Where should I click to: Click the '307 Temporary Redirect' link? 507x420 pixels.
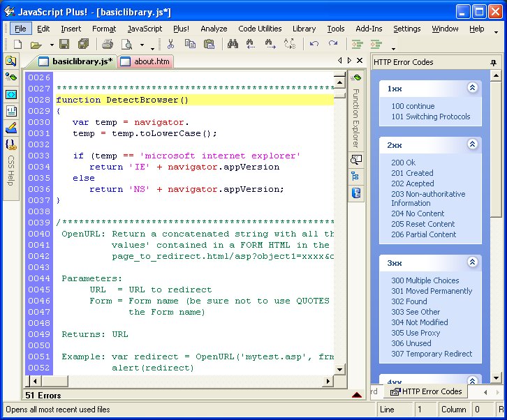(x=432, y=354)
